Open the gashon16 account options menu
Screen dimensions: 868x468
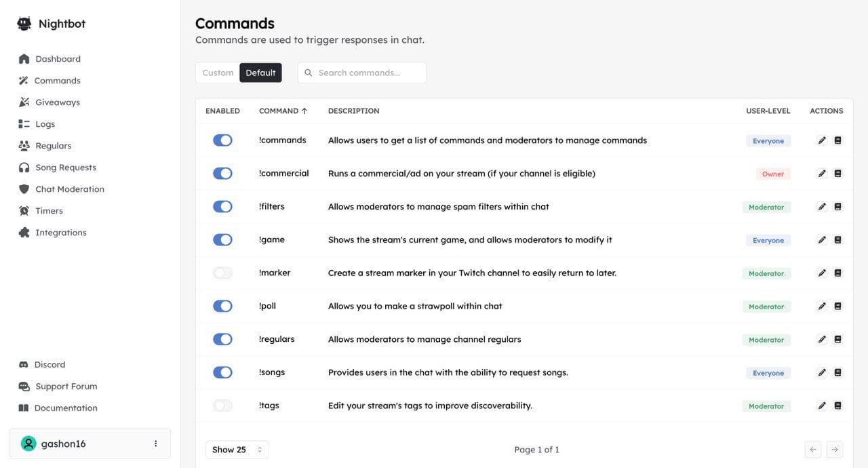tap(155, 444)
